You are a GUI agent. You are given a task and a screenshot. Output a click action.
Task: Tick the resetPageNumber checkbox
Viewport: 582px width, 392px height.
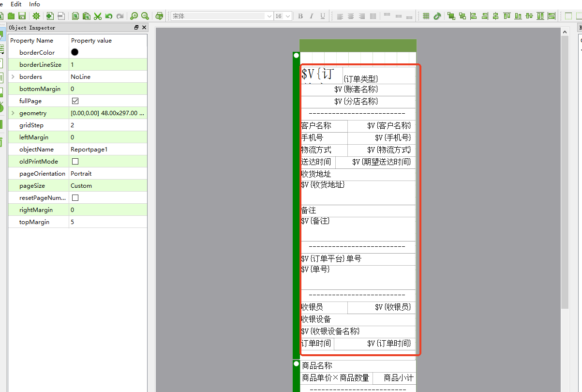75,198
